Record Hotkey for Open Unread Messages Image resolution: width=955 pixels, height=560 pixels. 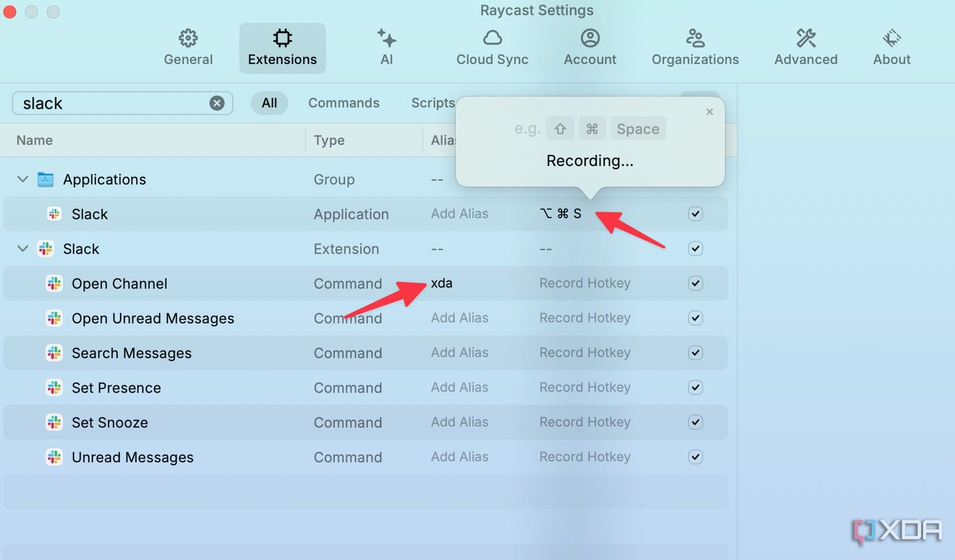click(x=585, y=318)
